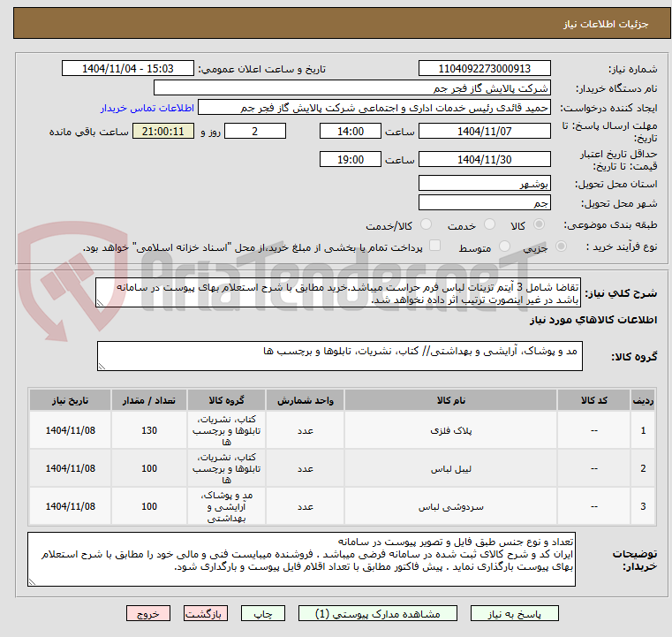The height and width of the screenshot is (637, 672).
Task: Click the deadline time 14:00 field
Action: pos(351,131)
